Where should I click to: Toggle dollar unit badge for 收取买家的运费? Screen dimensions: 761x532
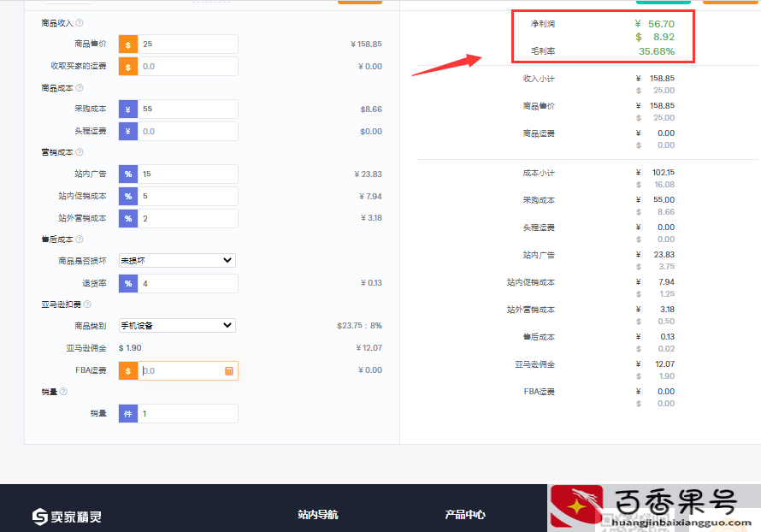coord(128,67)
